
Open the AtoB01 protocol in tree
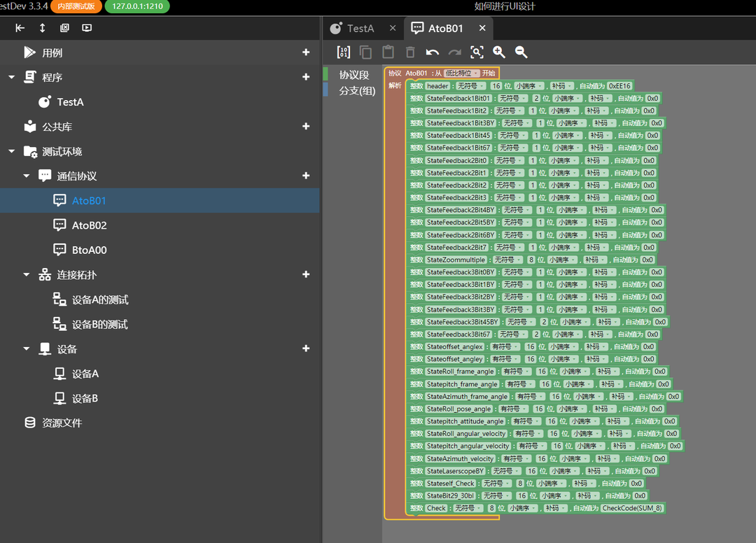pos(89,200)
